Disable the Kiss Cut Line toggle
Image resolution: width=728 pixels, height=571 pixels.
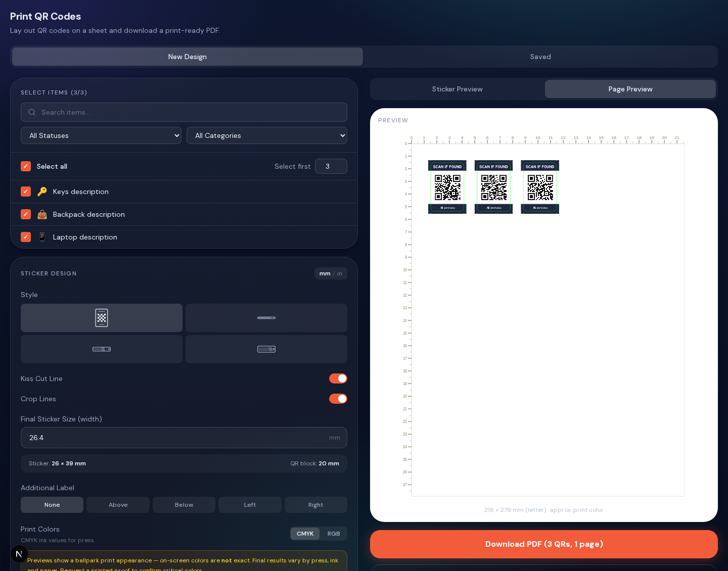click(338, 378)
